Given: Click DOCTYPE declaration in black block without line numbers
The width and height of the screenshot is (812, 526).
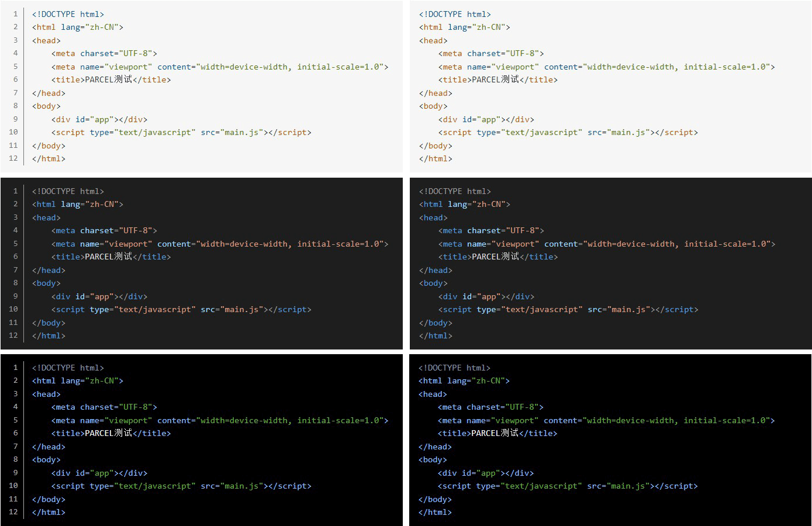Looking at the screenshot, I should (454, 368).
